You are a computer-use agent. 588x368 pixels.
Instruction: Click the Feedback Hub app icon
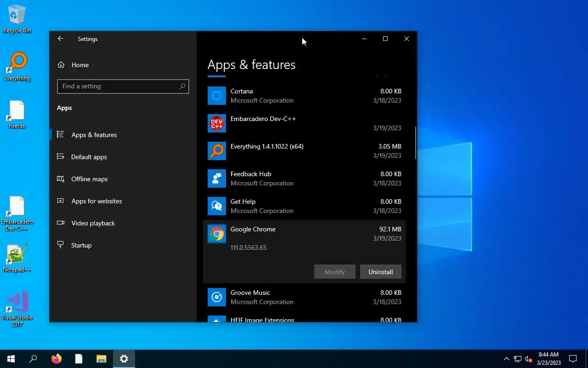click(217, 178)
